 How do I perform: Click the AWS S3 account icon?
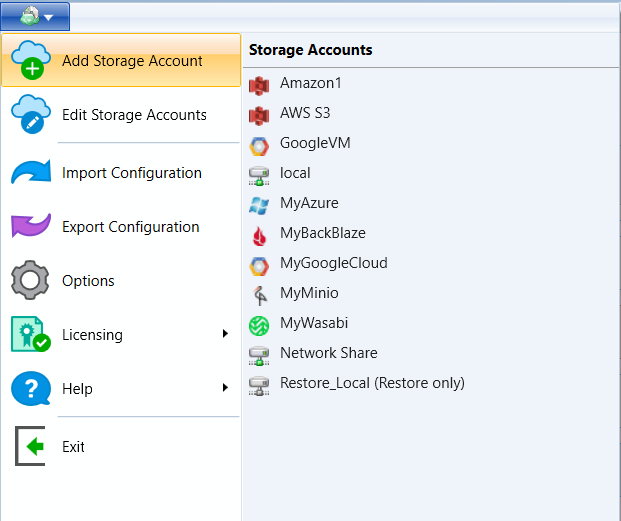click(259, 116)
